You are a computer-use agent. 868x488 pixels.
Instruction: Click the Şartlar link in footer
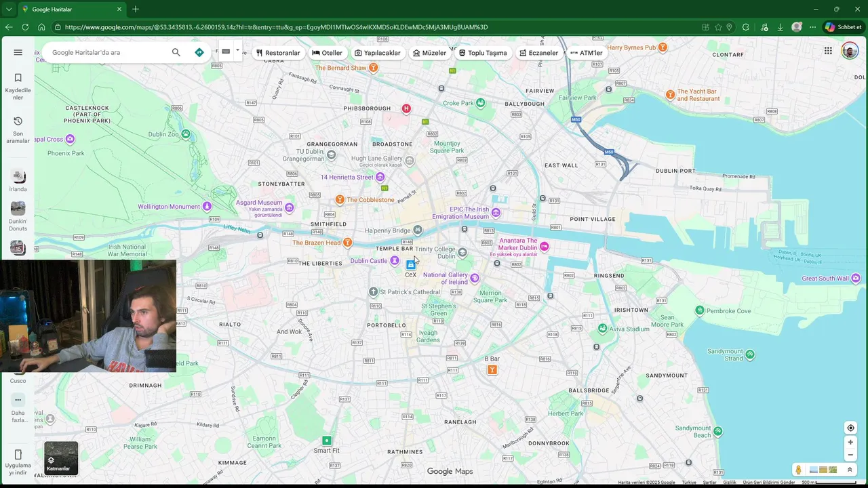pos(709,483)
